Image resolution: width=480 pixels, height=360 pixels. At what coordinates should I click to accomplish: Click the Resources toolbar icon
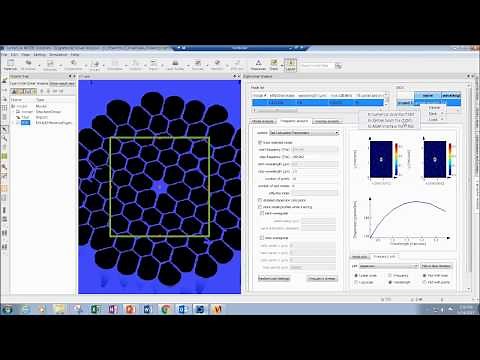pos(258,64)
